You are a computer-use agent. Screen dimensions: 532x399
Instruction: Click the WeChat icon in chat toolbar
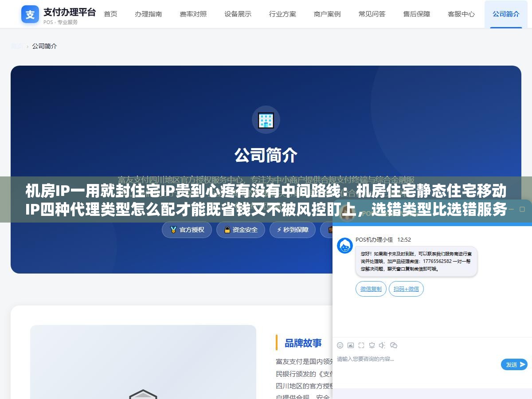tap(394, 345)
